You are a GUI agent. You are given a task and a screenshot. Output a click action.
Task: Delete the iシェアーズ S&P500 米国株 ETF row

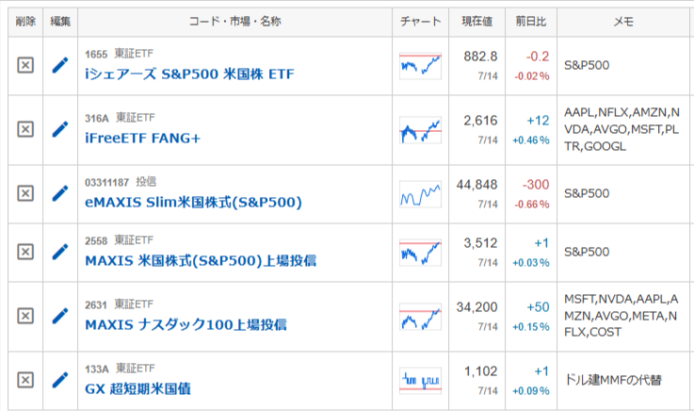tap(25, 65)
